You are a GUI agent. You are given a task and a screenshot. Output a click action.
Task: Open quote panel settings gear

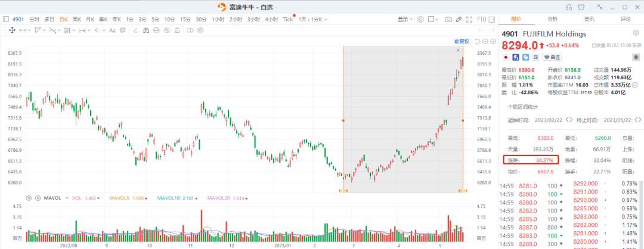(636, 33)
